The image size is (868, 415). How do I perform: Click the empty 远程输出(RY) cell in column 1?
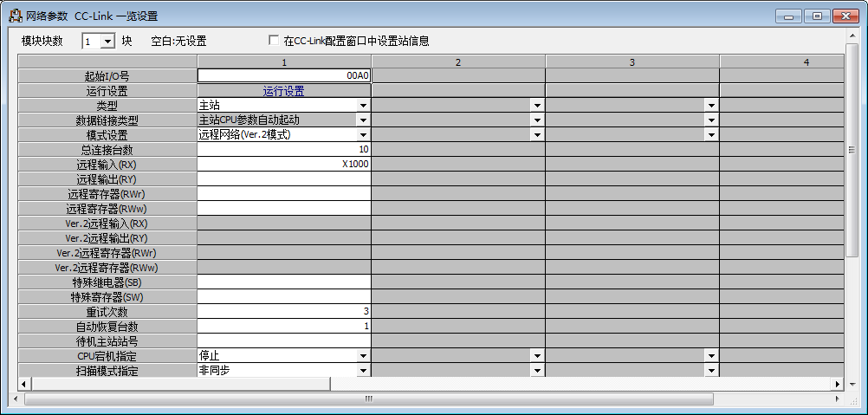tap(283, 179)
